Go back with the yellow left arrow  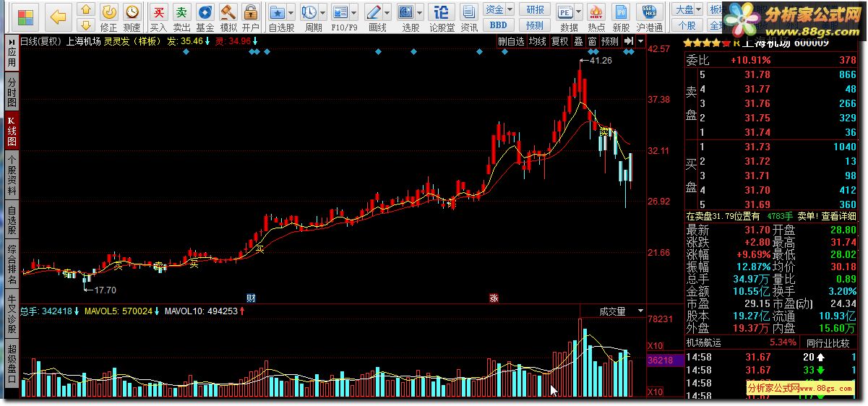pos(59,17)
